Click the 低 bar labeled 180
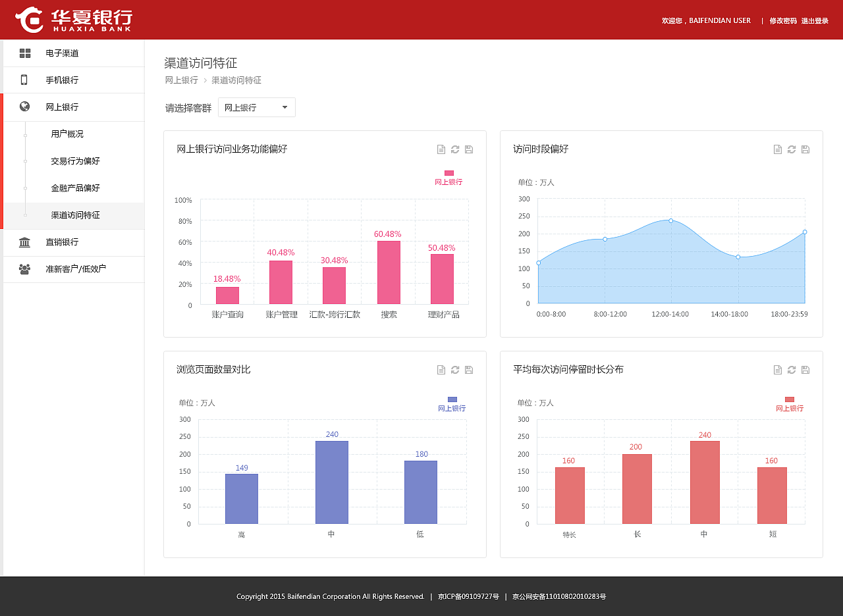 point(421,492)
